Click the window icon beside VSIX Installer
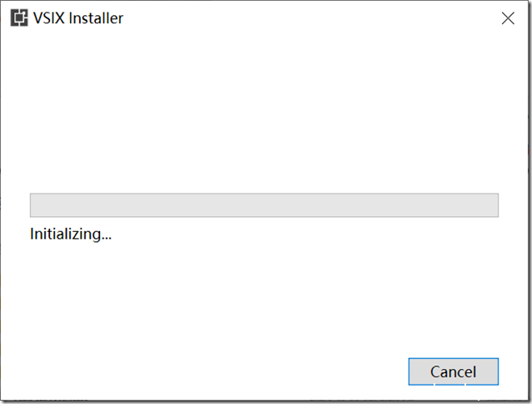Viewport: 532px width, 404px height. (x=18, y=18)
